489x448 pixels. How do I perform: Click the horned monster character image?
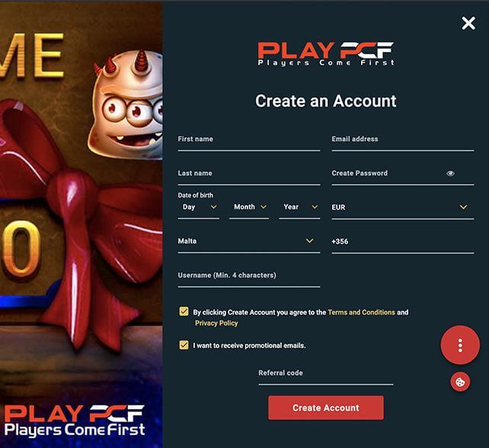pos(126,104)
